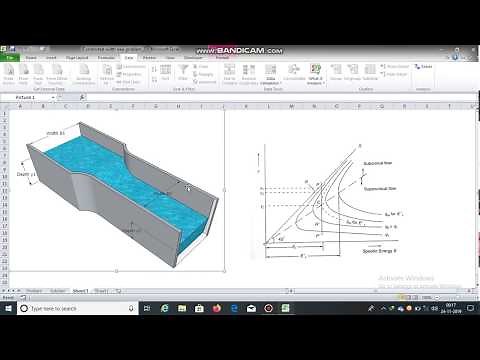Open Task View on taskbar
The image size is (480, 360).
147,308
